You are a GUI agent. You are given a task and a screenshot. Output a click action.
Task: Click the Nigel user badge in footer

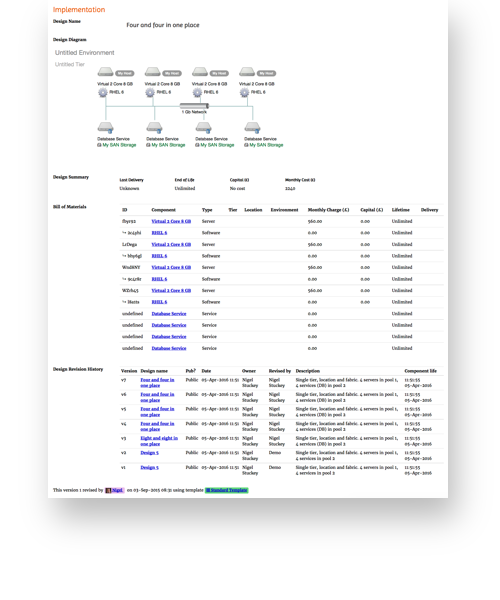coord(115,490)
